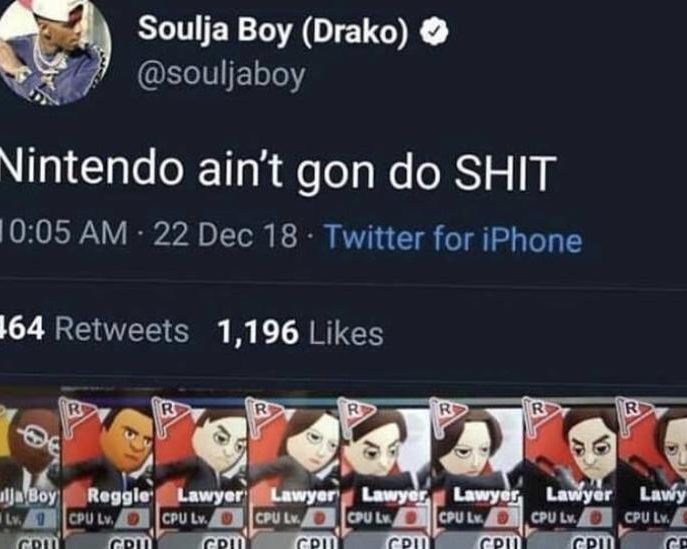Screen dimensions: 687x549
Task: Select the first Lawyer fighter card
Action: [199, 467]
